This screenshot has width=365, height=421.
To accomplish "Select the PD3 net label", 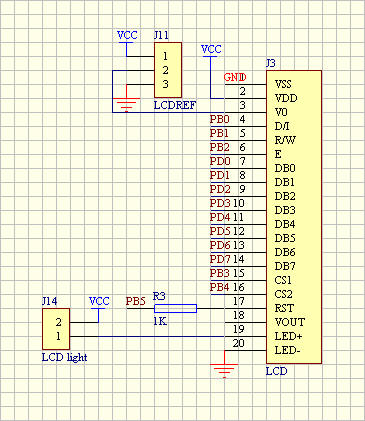I will [220, 203].
